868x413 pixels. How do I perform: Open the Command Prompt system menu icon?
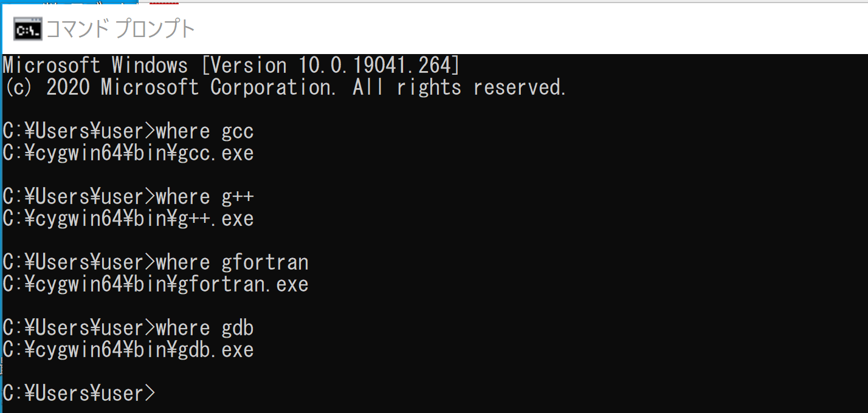point(28,30)
